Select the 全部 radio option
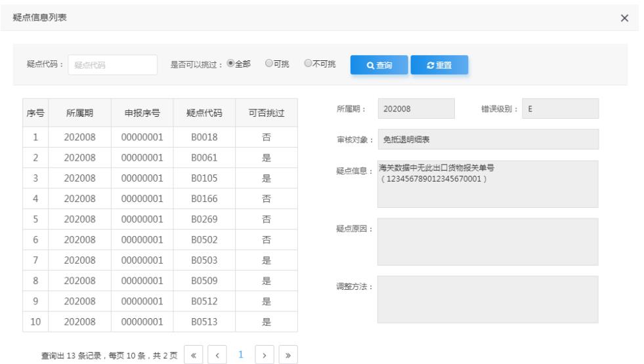Viewport: 644px width, 364px height. tap(230, 64)
